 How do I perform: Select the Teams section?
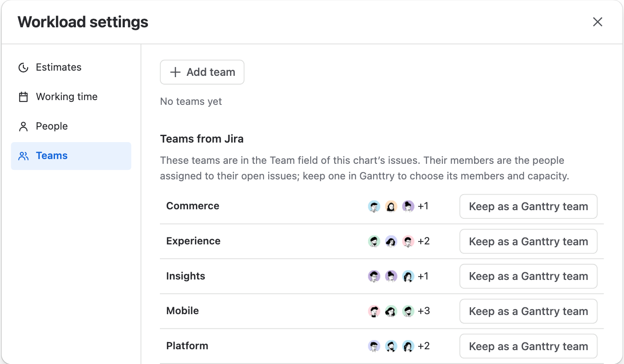[71, 156]
